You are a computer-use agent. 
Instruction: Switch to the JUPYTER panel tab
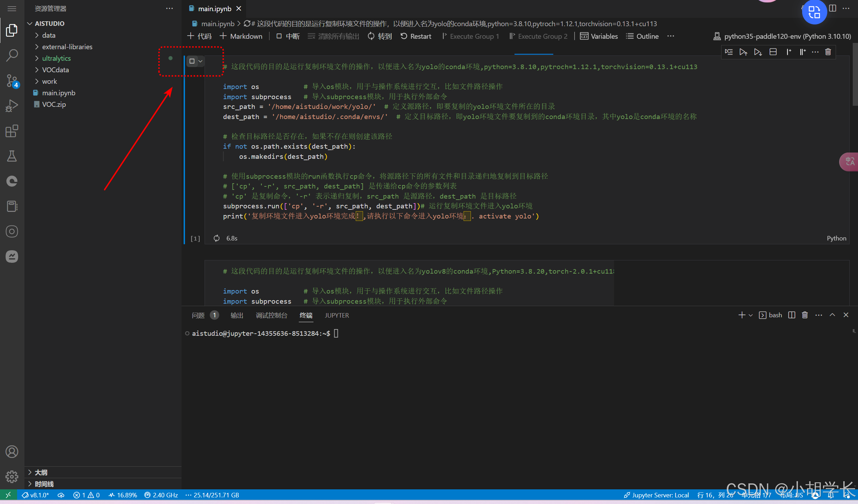[x=336, y=316]
